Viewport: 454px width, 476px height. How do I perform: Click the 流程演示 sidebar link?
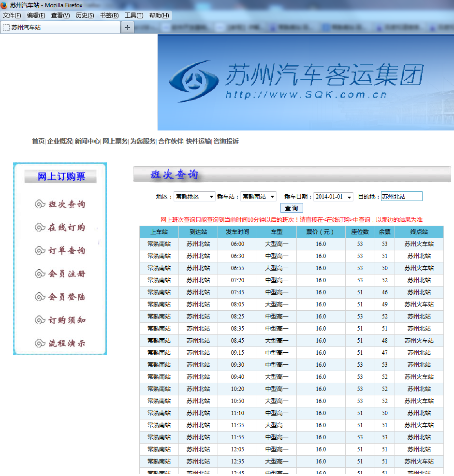click(67, 343)
